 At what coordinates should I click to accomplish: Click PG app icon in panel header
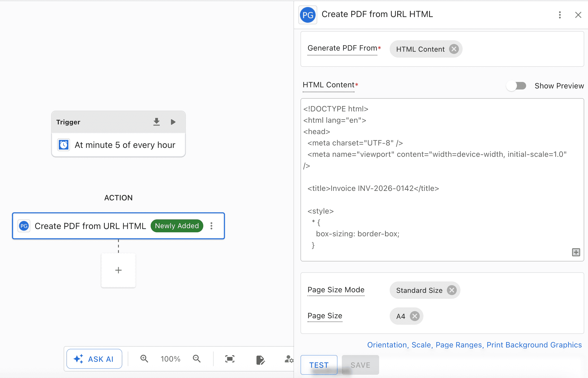pos(308,15)
